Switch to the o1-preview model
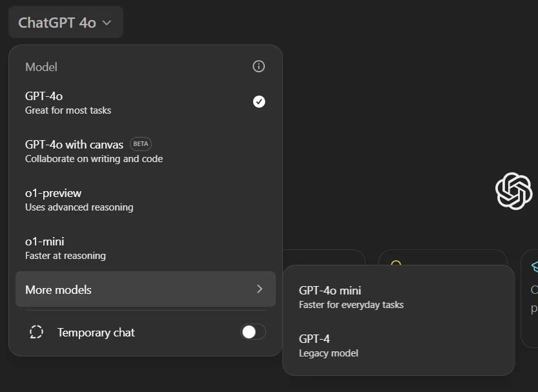This screenshot has height=392, width=538. click(x=145, y=200)
